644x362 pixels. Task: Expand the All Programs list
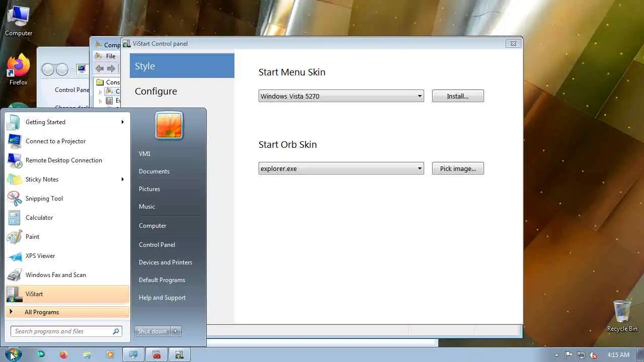click(x=67, y=312)
